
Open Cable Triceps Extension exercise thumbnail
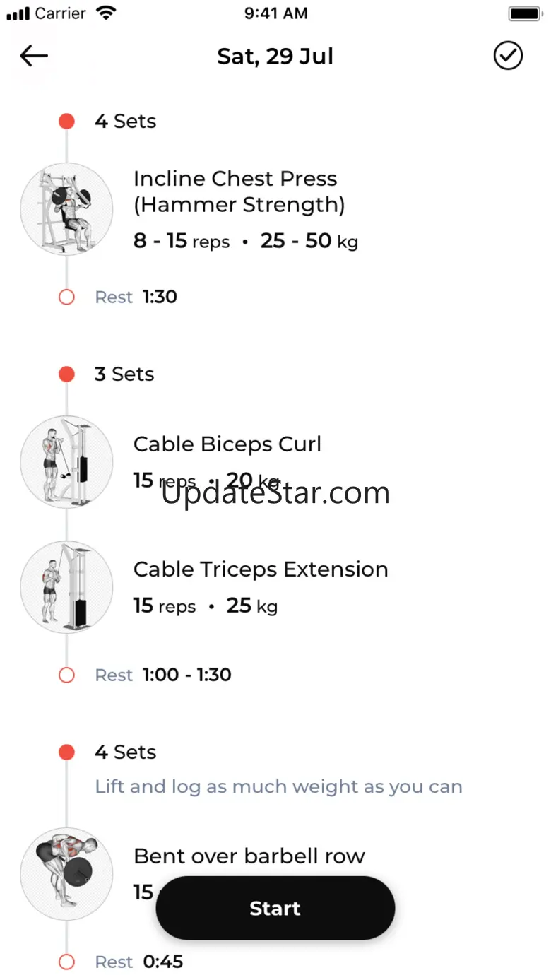tap(66, 586)
